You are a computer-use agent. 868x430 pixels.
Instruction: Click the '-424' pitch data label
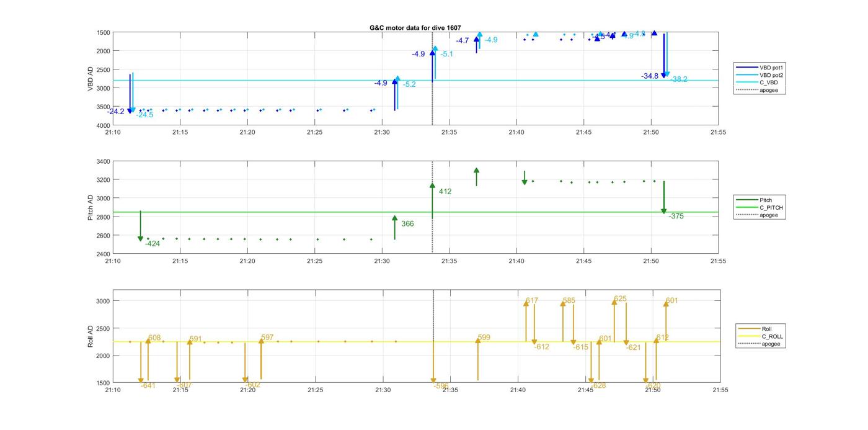click(153, 244)
